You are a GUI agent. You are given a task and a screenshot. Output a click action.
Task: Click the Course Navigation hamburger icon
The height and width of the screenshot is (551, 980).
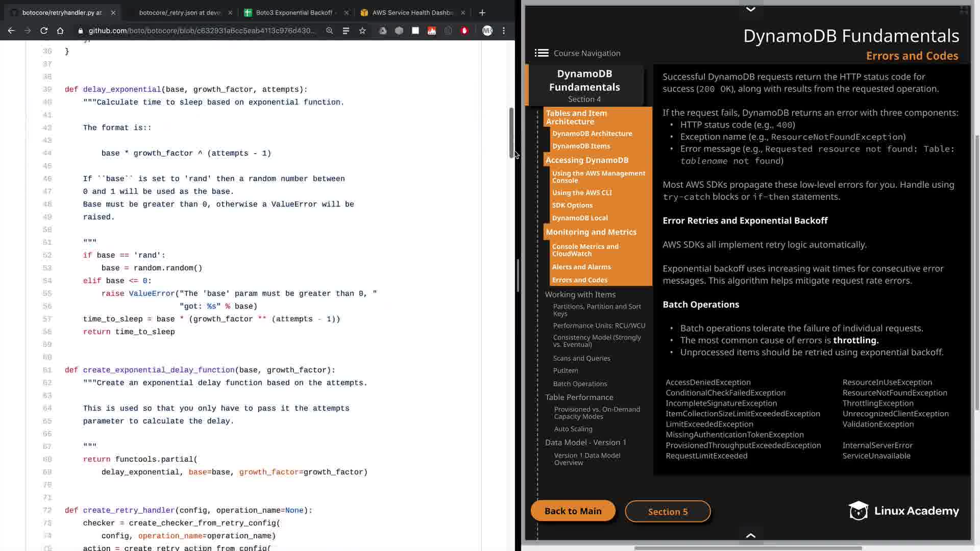(x=542, y=53)
